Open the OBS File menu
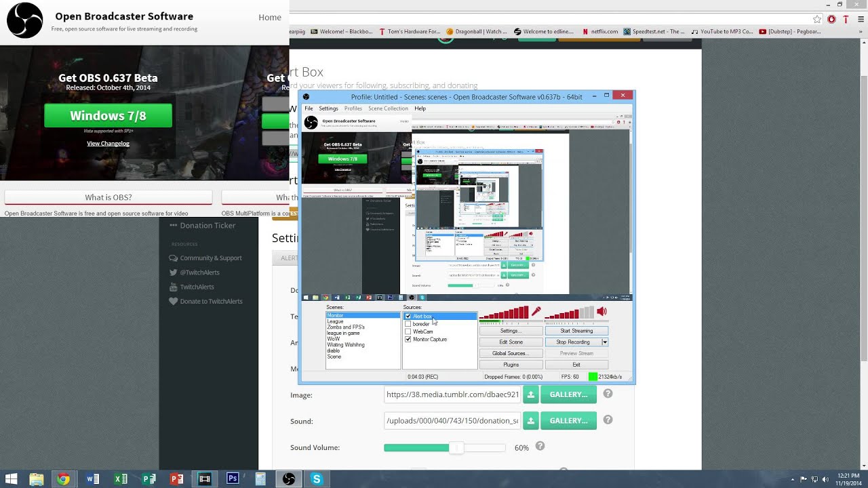 click(309, 108)
